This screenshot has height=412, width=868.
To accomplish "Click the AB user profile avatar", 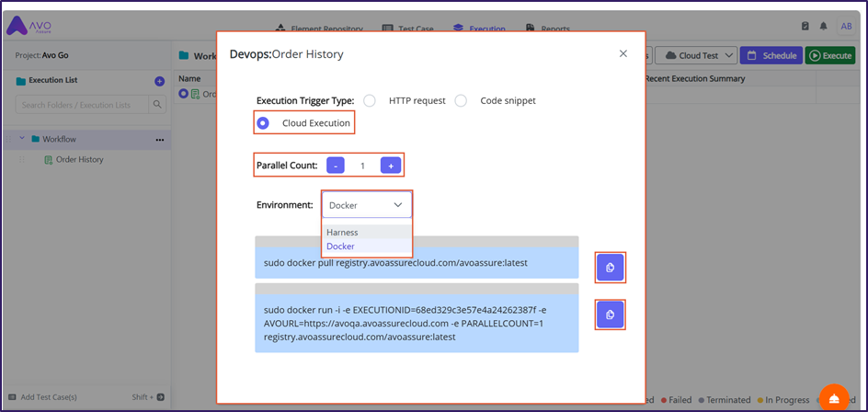I will coord(846,27).
